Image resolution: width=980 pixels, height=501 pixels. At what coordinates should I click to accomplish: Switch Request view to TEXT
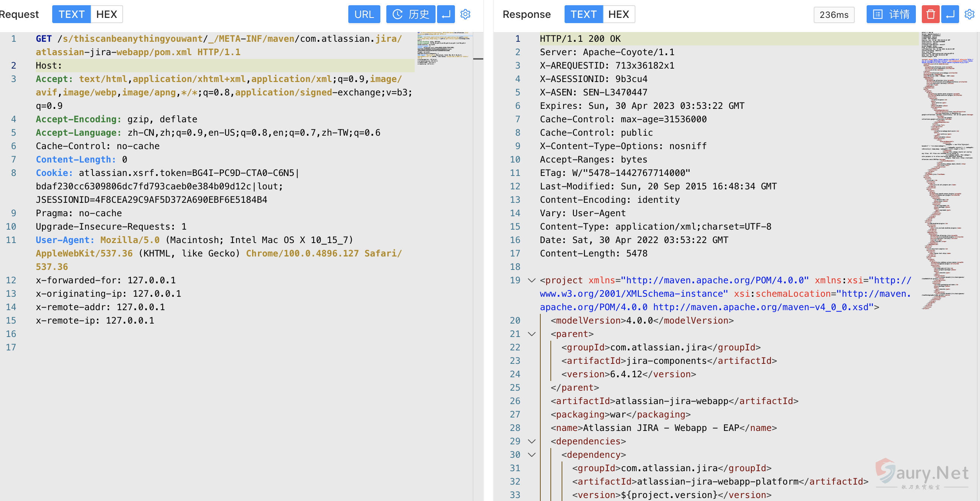71,14
